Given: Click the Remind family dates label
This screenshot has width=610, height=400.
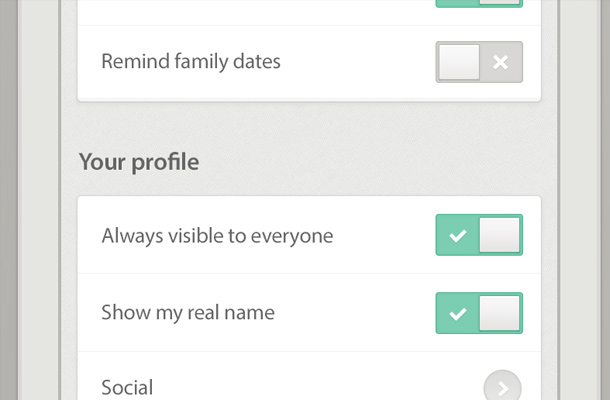Looking at the screenshot, I should point(191,62).
